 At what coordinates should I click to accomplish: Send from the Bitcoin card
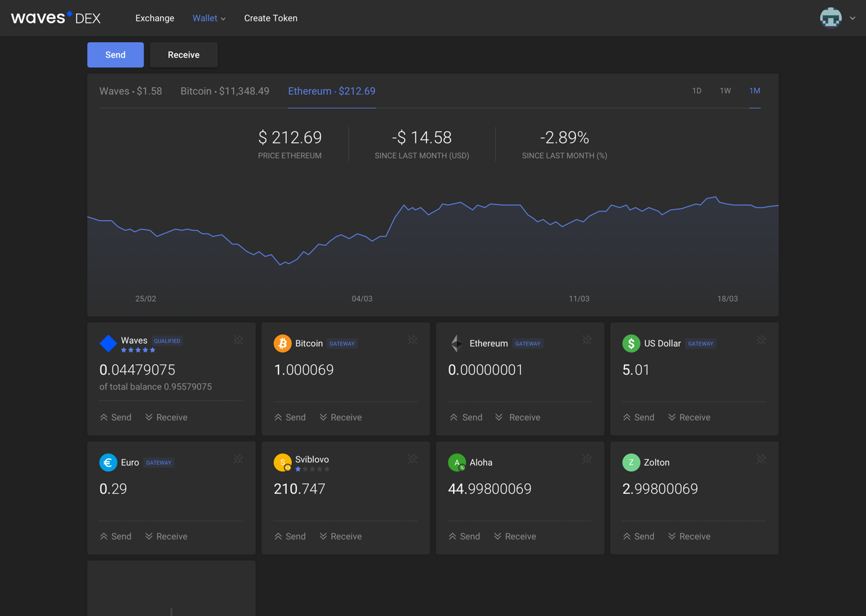290,417
